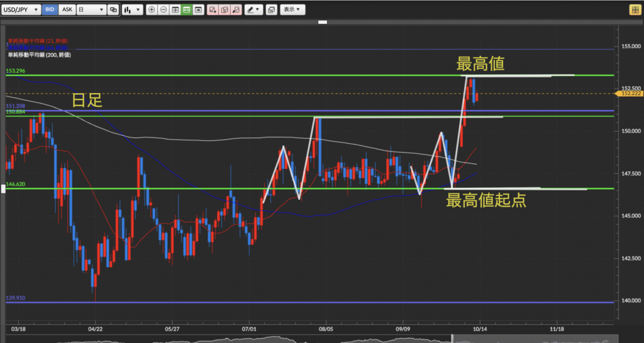Open the pencil drawing tools menu
This screenshot has width=644, height=343.
[253, 9]
